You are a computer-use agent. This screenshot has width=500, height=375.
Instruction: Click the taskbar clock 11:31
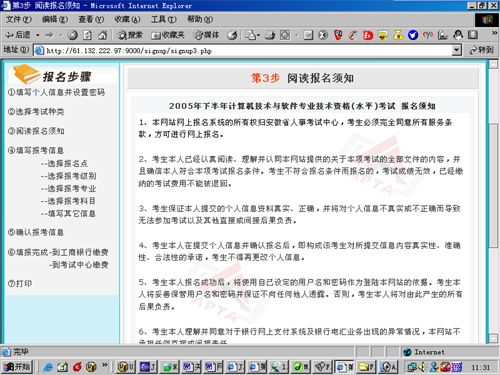point(481,367)
